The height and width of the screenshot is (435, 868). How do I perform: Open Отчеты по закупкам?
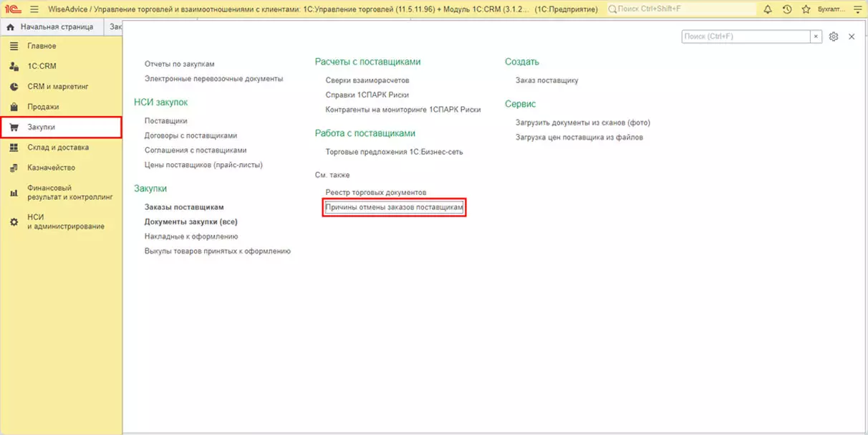[x=179, y=64]
